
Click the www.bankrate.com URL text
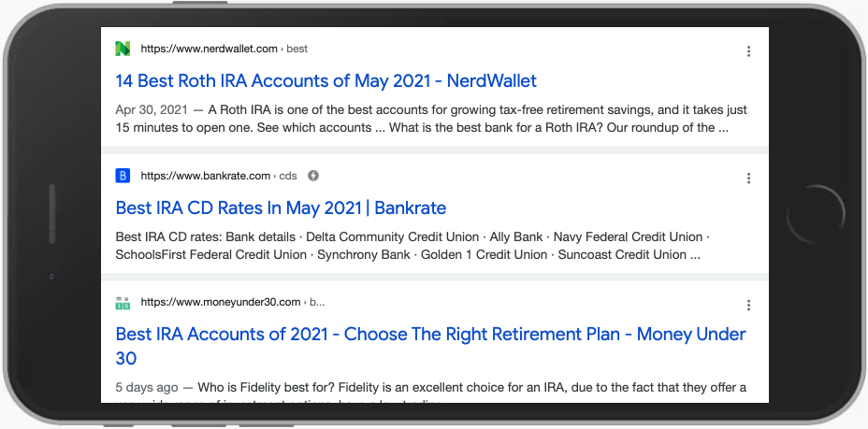(x=206, y=176)
